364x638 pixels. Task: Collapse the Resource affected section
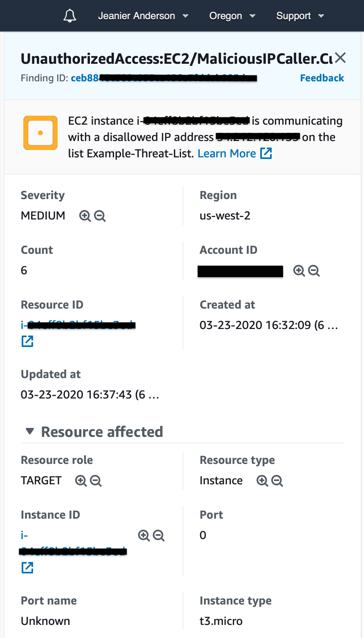coord(29,431)
